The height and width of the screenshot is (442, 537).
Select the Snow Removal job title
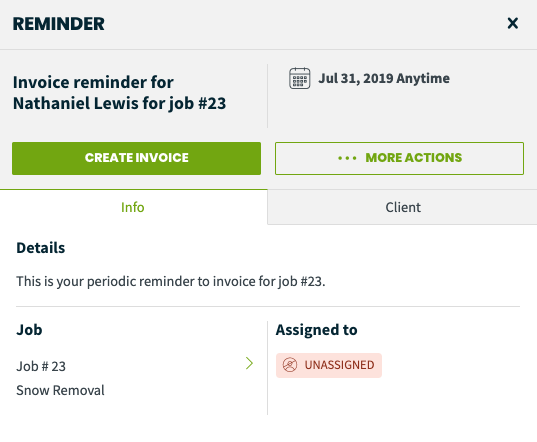coord(60,390)
